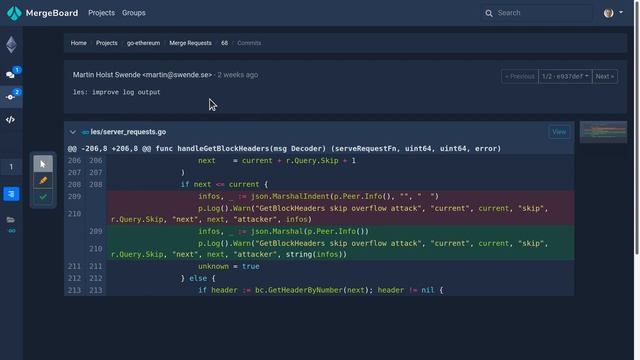Screen dimensions: 640x360
Task: Open commit selector 1/2 e937def dropdown
Action: point(565,76)
